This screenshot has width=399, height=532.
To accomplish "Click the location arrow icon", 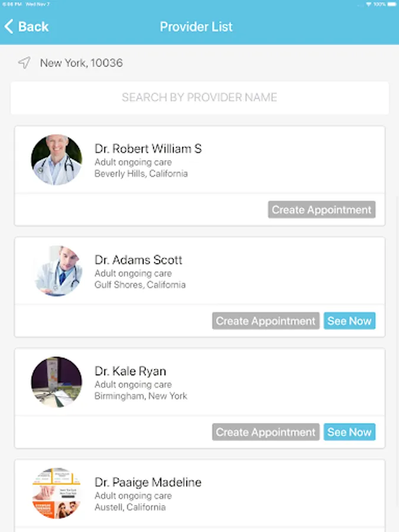I will point(24,63).
